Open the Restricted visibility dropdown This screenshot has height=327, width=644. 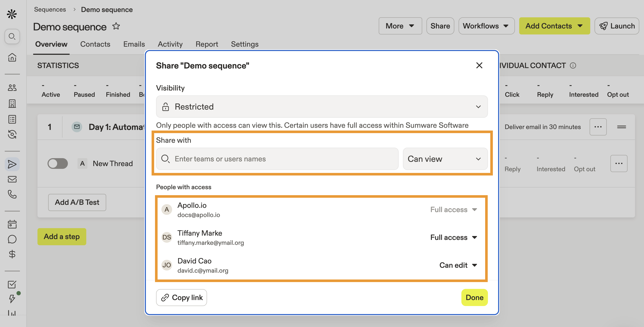click(x=322, y=107)
